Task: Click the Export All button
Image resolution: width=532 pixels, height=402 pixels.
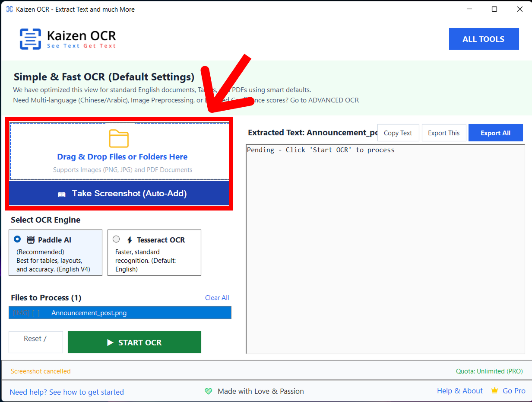Action: coord(495,133)
